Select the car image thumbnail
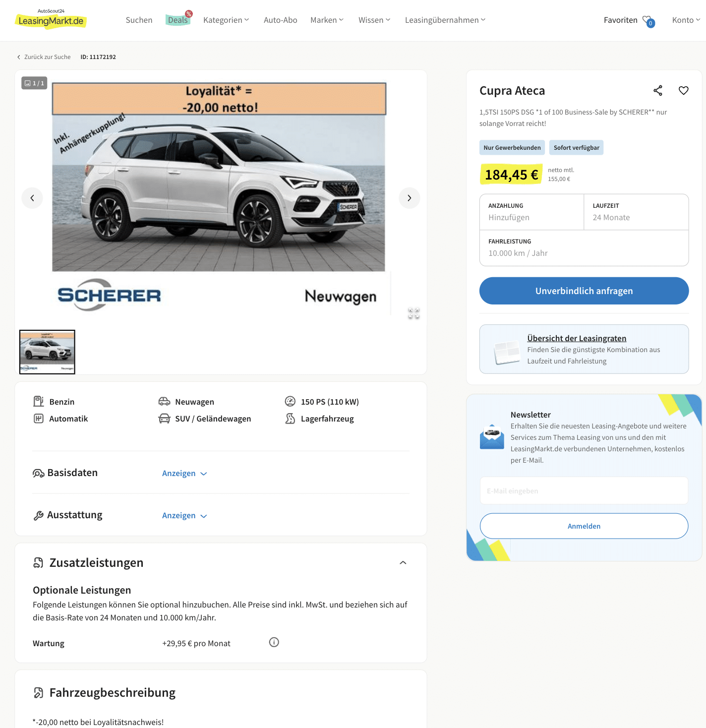The height and width of the screenshot is (728, 706). (x=47, y=352)
